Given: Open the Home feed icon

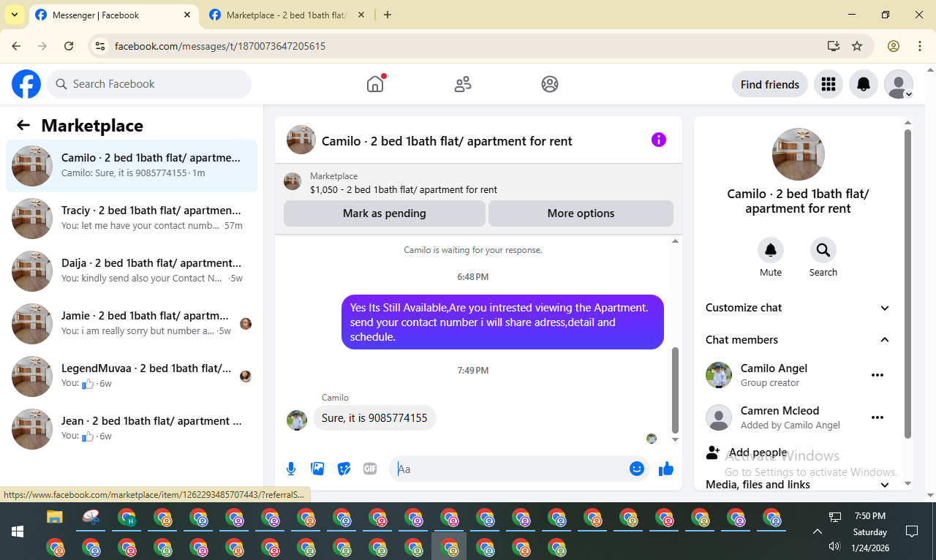Looking at the screenshot, I should pos(375,84).
